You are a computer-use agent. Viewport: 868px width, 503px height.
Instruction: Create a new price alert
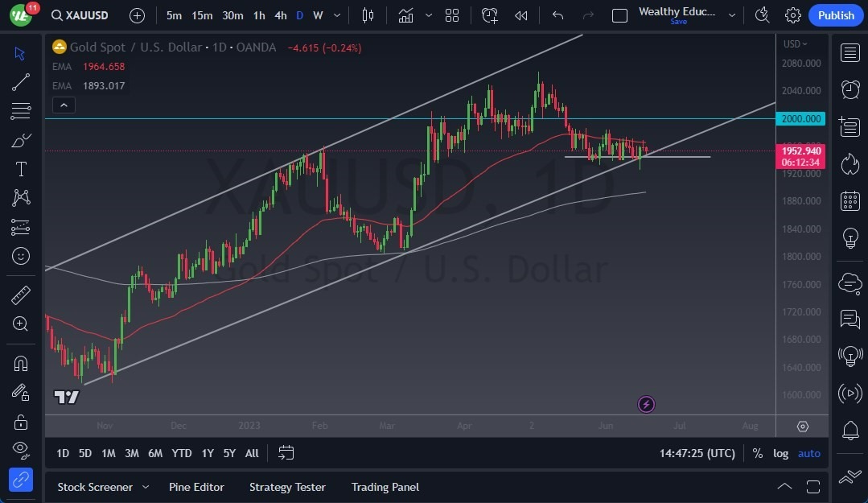click(489, 15)
